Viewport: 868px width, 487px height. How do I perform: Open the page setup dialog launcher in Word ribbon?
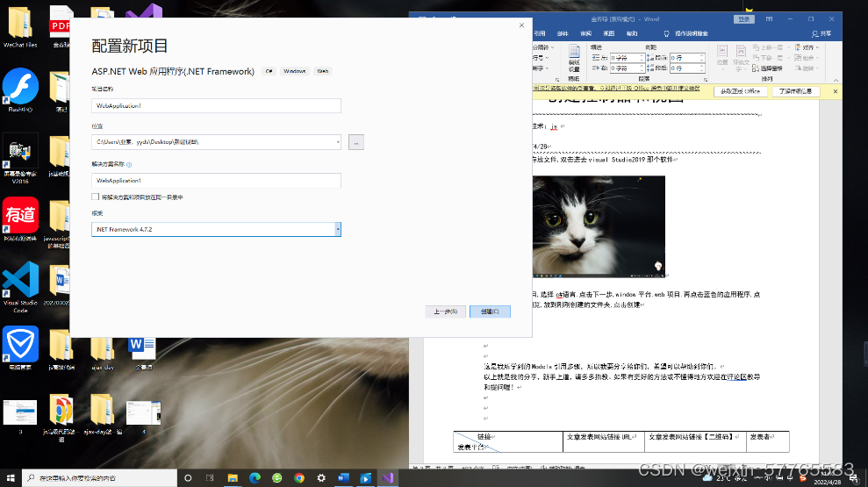pyautogui.click(x=557, y=80)
